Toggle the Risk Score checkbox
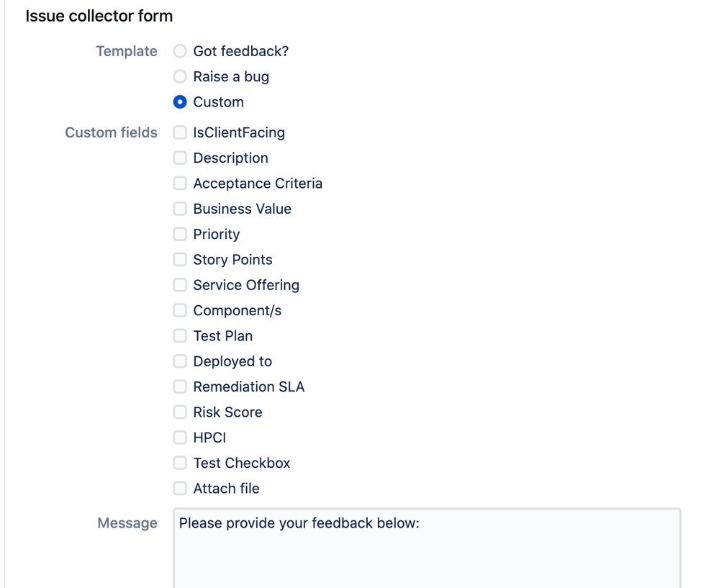 (180, 412)
